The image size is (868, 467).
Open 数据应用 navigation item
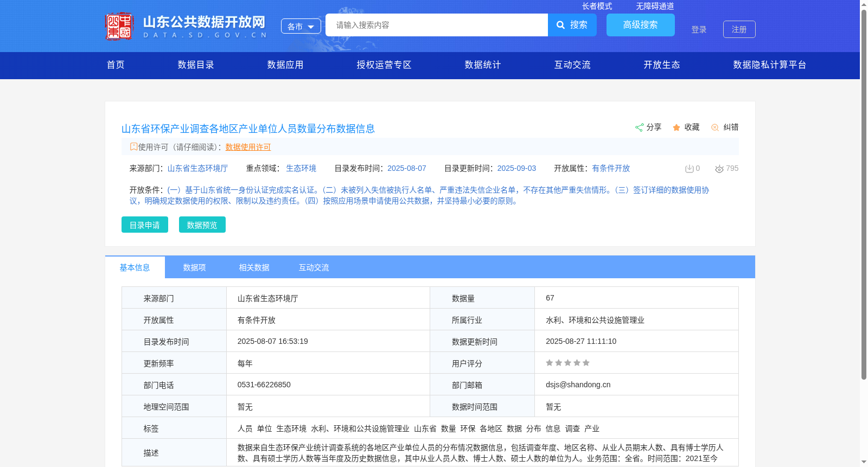point(285,65)
